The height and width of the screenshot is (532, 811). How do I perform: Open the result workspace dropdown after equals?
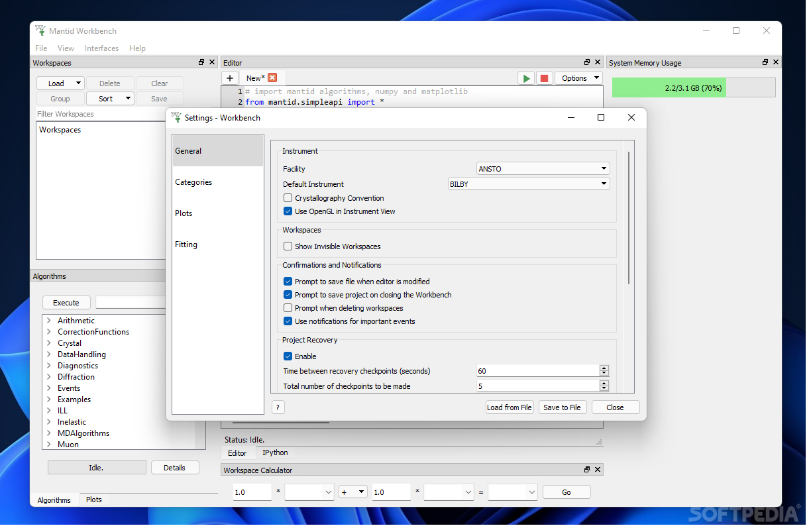tap(512, 492)
